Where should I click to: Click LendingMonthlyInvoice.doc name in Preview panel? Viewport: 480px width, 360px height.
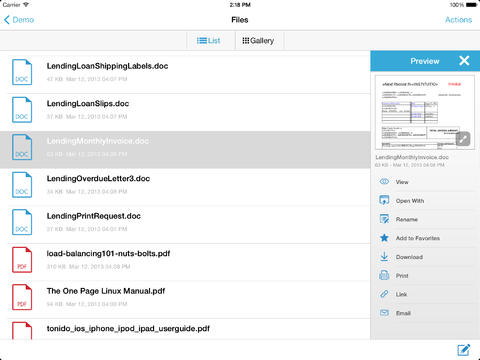pos(412,157)
